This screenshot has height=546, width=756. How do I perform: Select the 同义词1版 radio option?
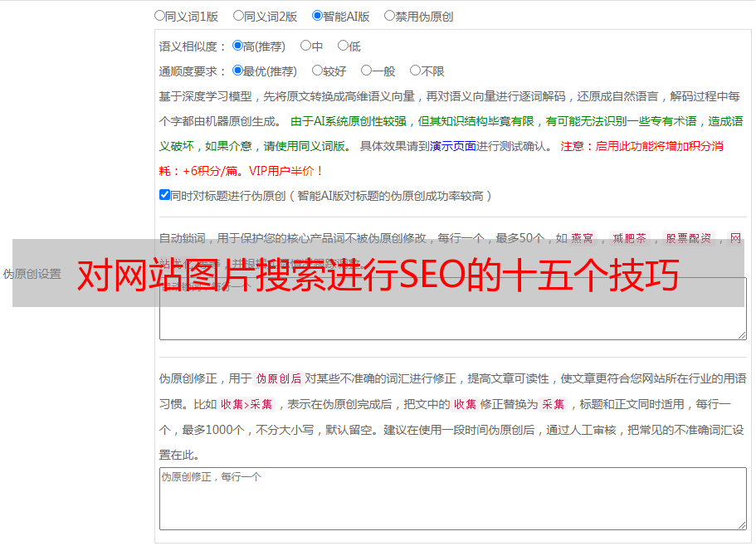(x=160, y=16)
